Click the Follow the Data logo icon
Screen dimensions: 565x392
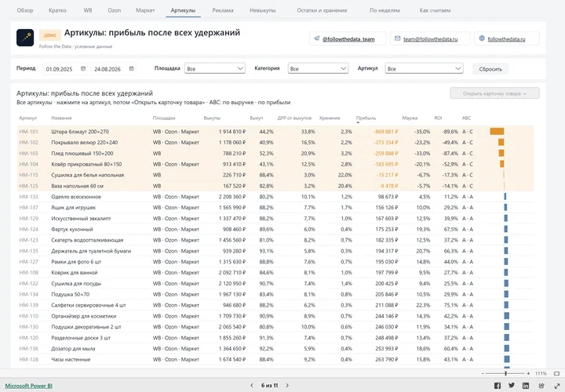pyautogui.click(x=25, y=38)
